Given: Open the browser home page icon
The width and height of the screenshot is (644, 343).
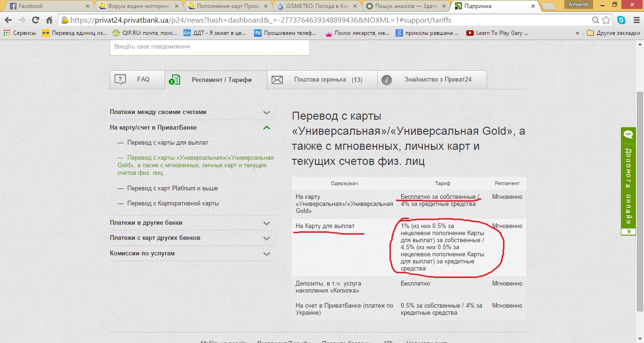Looking at the screenshot, I should (x=49, y=20).
